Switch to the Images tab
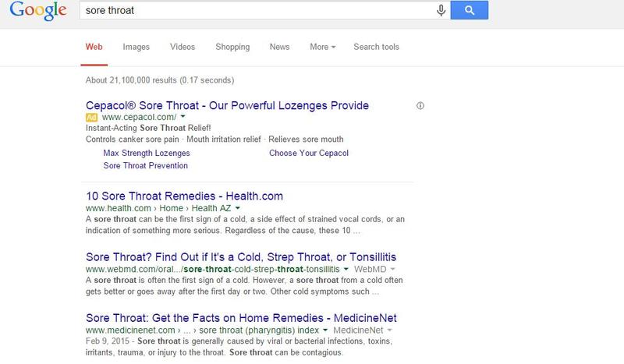The height and width of the screenshot is (364, 624). pyautogui.click(x=136, y=47)
